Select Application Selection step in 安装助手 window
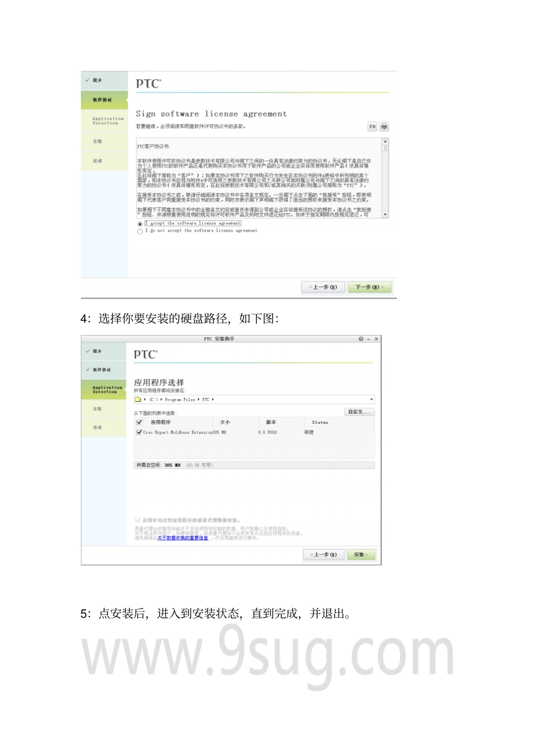This screenshot has width=534, height=756. (x=104, y=390)
